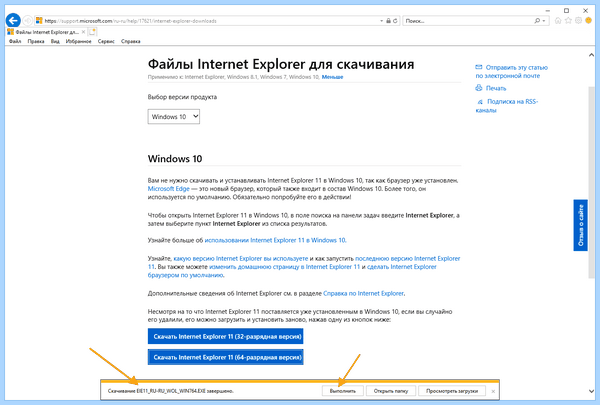Open the Windows 10 version dropdown
The width and height of the screenshot is (600, 405).
pyautogui.click(x=174, y=117)
